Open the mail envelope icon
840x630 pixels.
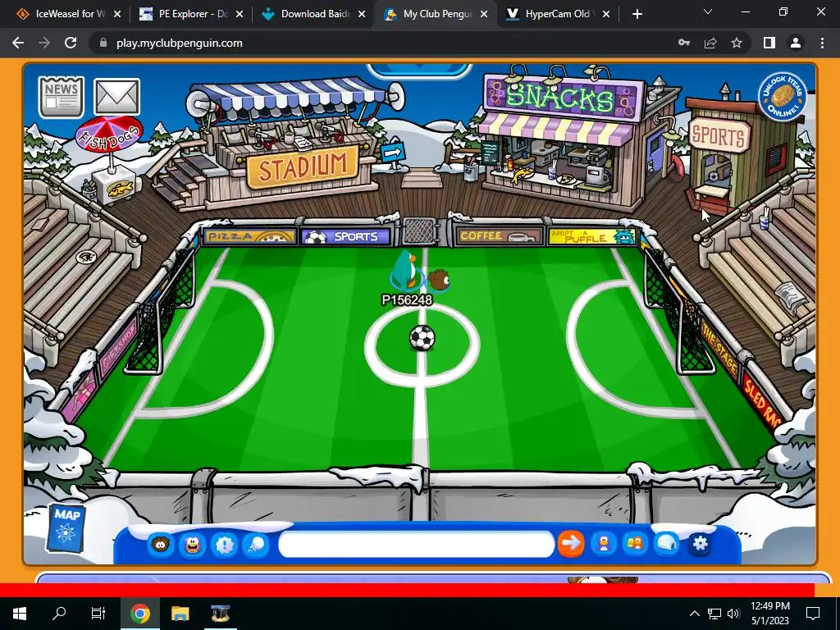coord(116,97)
